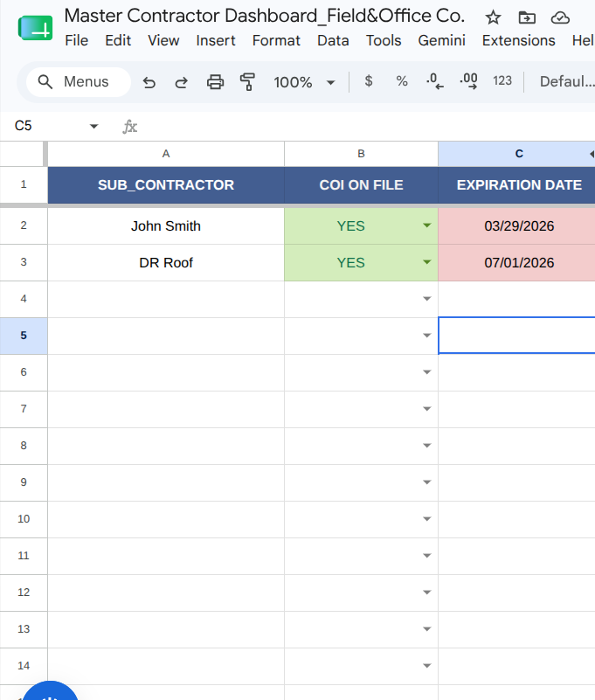This screenshot has height=700, width=595.
Task: Open the File menu
Action: tap(76, 40)
